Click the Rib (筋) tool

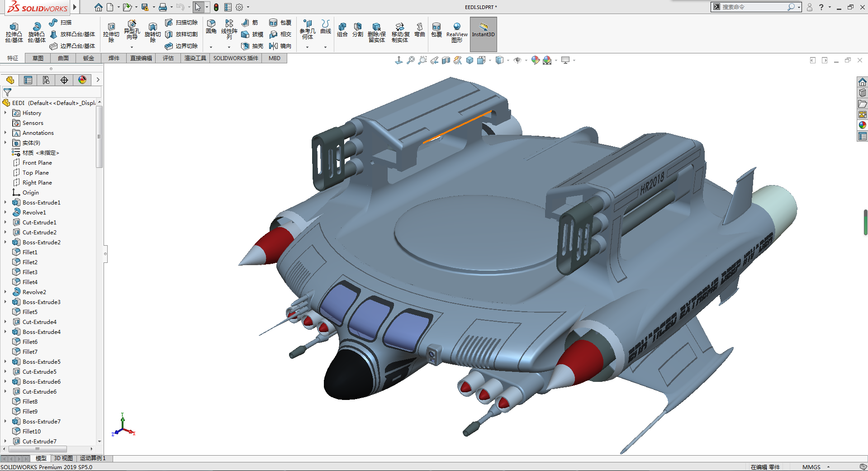tap(250, 22)
